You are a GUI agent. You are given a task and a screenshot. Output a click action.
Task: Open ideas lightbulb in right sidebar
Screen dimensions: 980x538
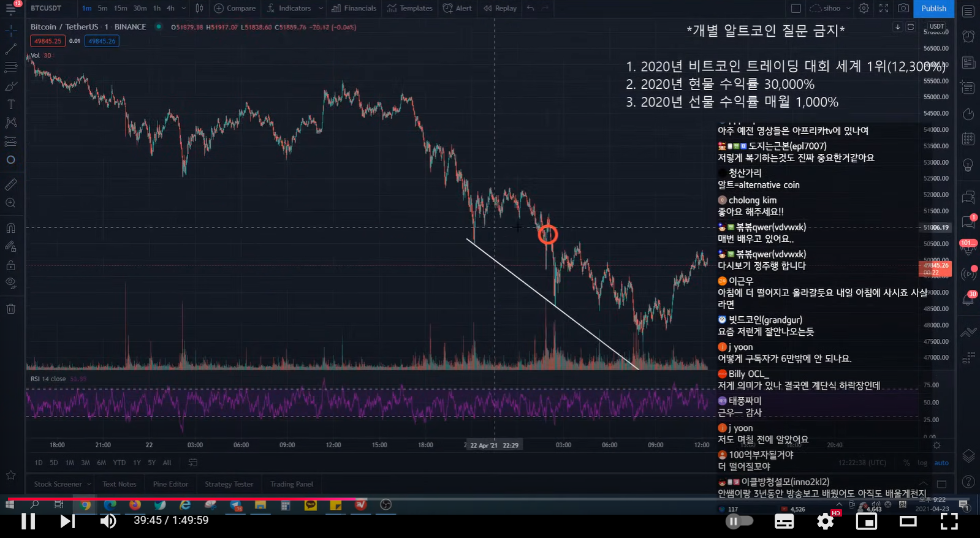tap(968, 165)
